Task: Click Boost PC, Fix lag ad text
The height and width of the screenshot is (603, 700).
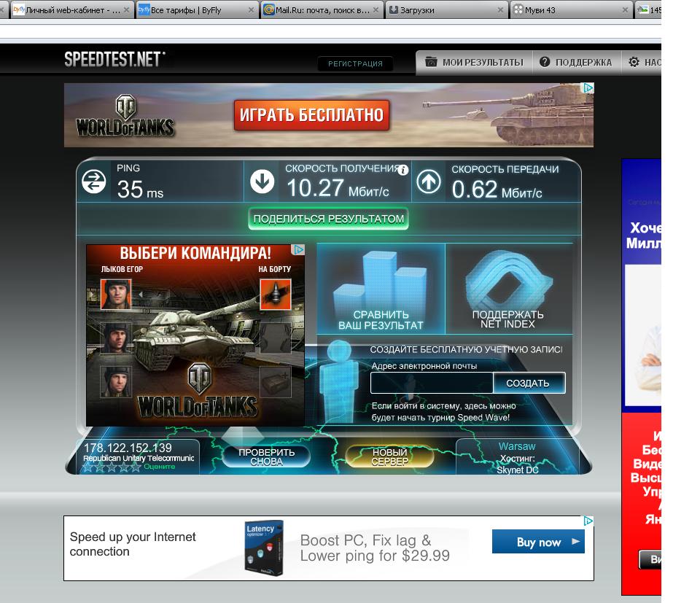Action: (x=375, y=548)
